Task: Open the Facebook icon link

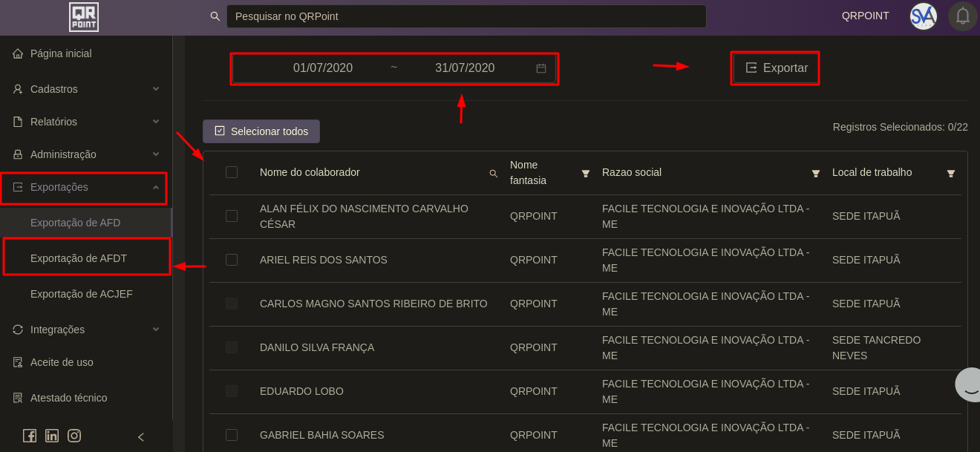Action: 30,436
